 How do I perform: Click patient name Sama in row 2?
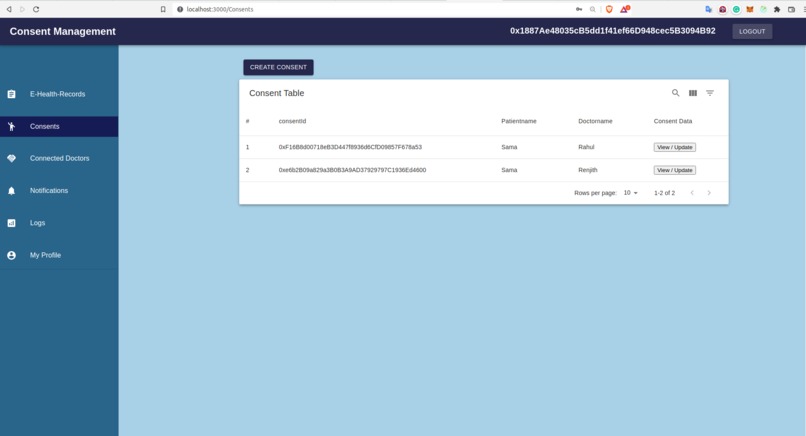tap(509, 170)
